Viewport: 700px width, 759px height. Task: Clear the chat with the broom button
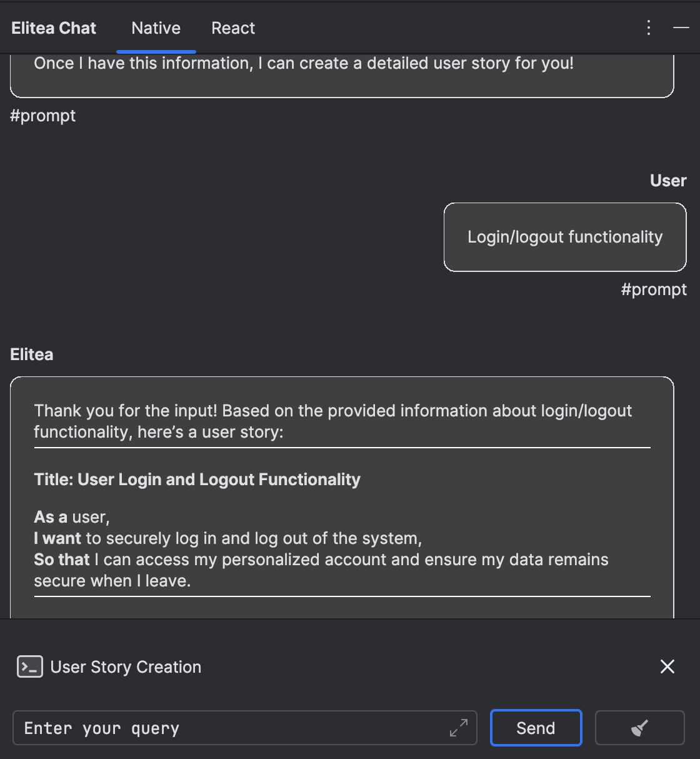[x=639, y=728]
